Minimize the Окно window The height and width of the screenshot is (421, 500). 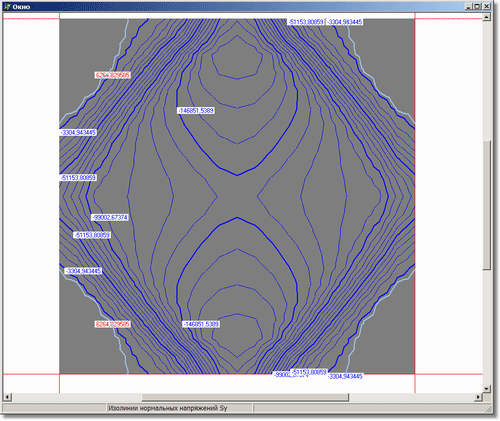[x=469, y=6]
